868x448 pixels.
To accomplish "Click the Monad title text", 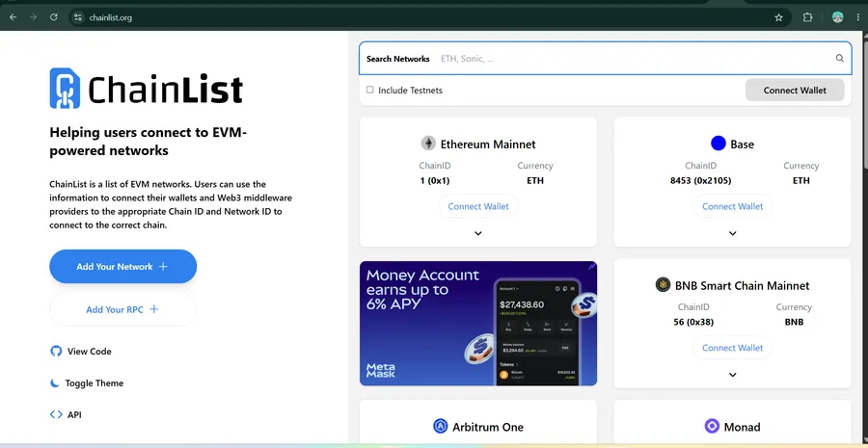I will [743, 427].
